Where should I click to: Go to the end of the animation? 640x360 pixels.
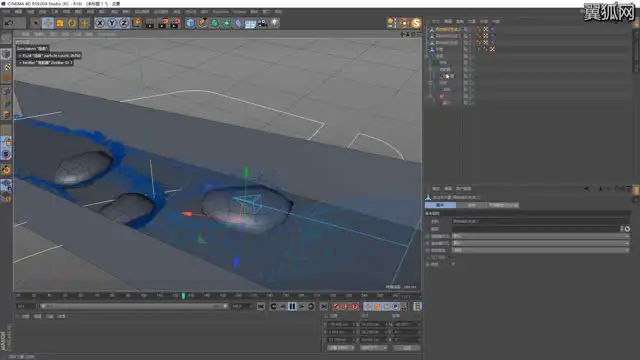(324, 306)
